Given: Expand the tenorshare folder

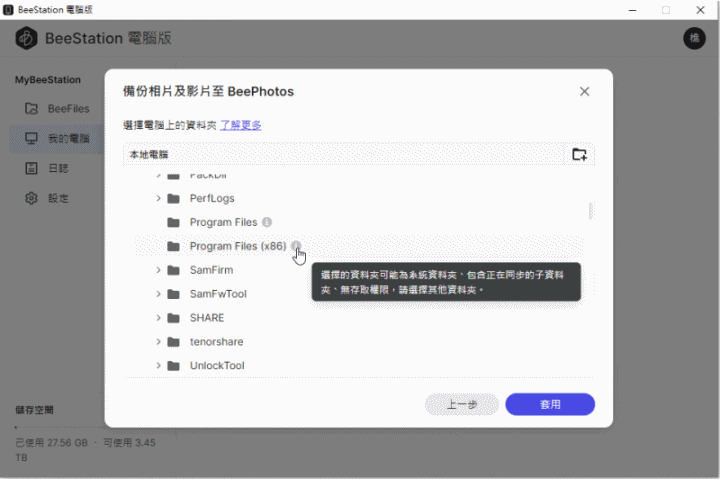Looking at the screenshot, I should [158, 342].
